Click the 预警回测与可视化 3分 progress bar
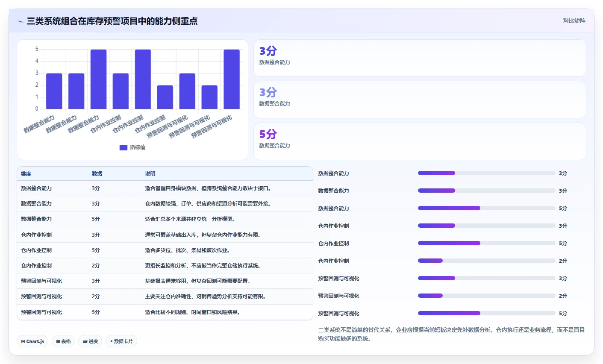 [487, 279]
